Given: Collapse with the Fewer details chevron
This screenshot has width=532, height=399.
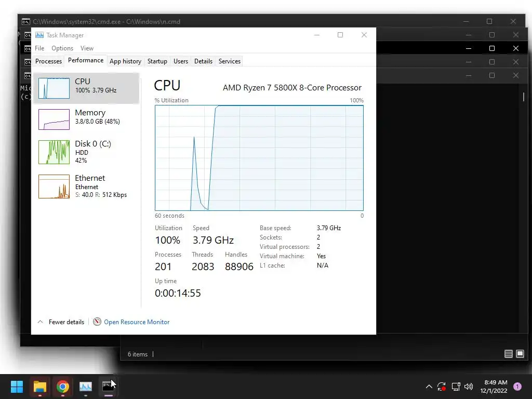Looking at the screenshot, I should click(40, 322).
